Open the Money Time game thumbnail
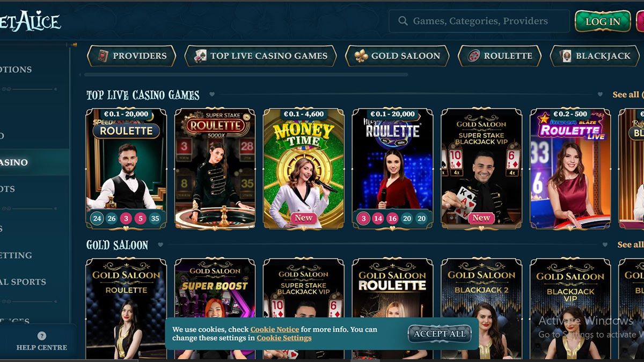 tap(304, 169)
